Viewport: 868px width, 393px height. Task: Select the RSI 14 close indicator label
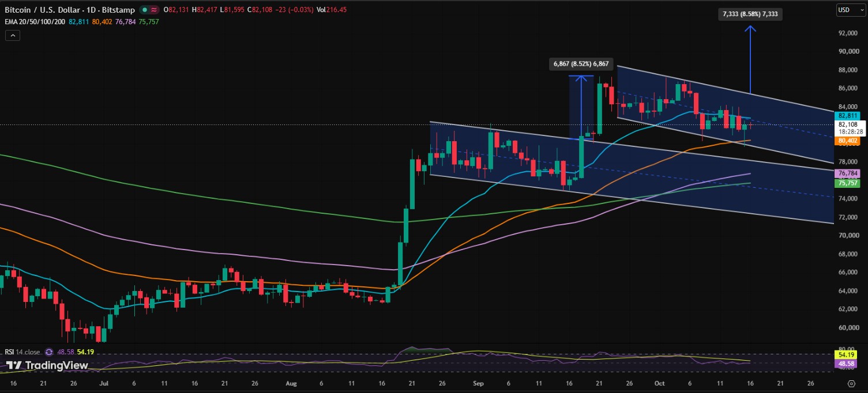pyautogui.click(x=23, y=352)
